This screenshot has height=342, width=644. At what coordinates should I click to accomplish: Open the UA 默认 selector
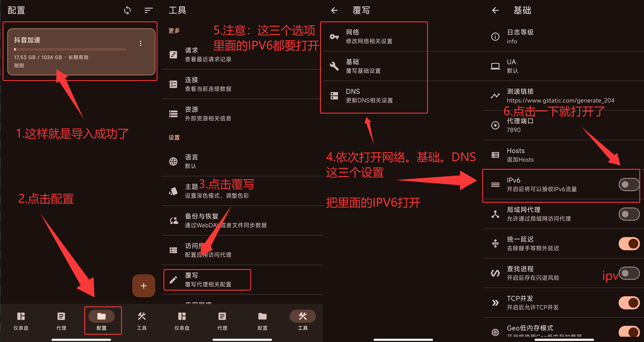pyautogui.click(x=564, y=66)
